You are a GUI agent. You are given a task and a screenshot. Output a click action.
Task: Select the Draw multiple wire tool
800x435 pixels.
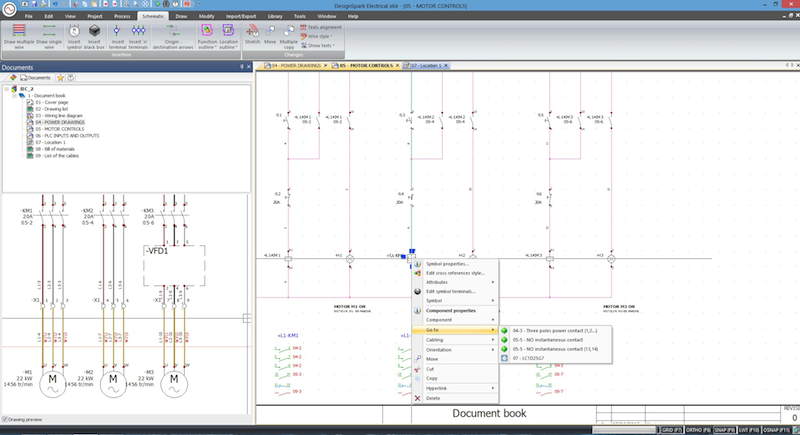click(19, 36)
